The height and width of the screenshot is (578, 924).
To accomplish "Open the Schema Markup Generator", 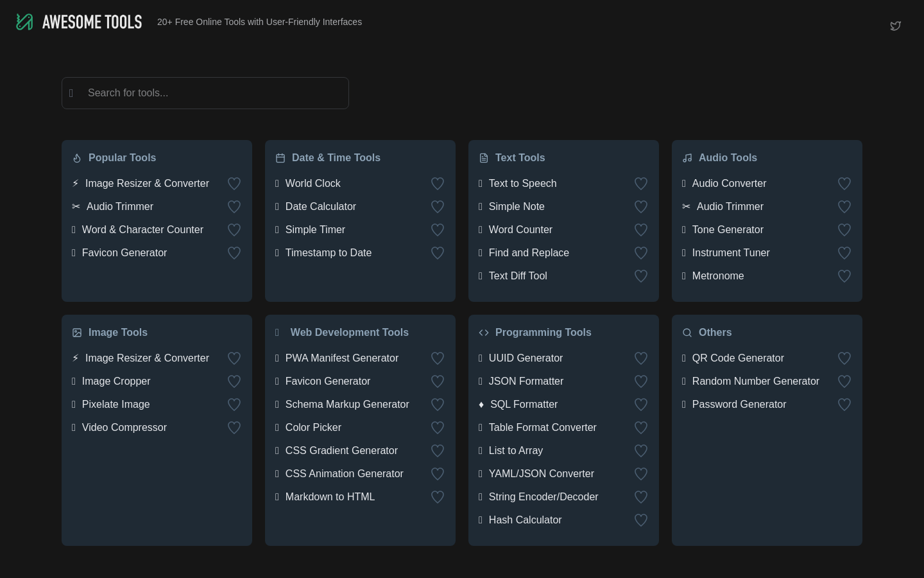I will tap(347, 405).
